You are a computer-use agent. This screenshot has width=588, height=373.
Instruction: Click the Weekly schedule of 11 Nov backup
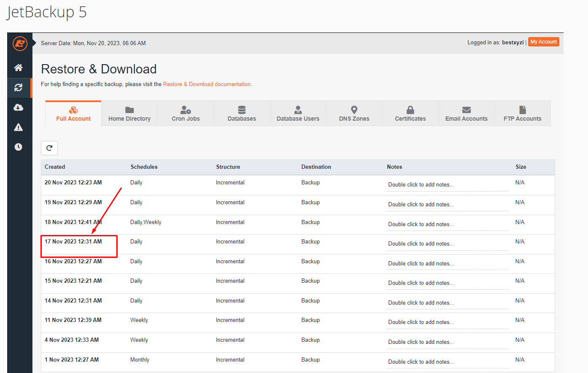(139, 320)
